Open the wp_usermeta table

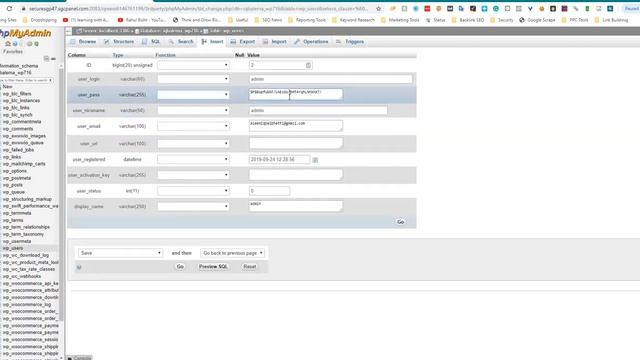17,241
